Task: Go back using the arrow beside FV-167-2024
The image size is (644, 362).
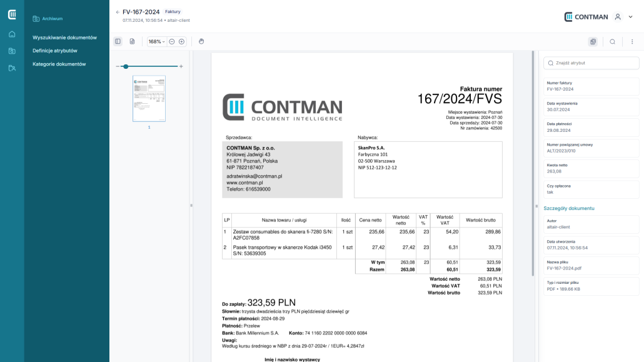Action: pyautogui.click(x=118, y=12)
